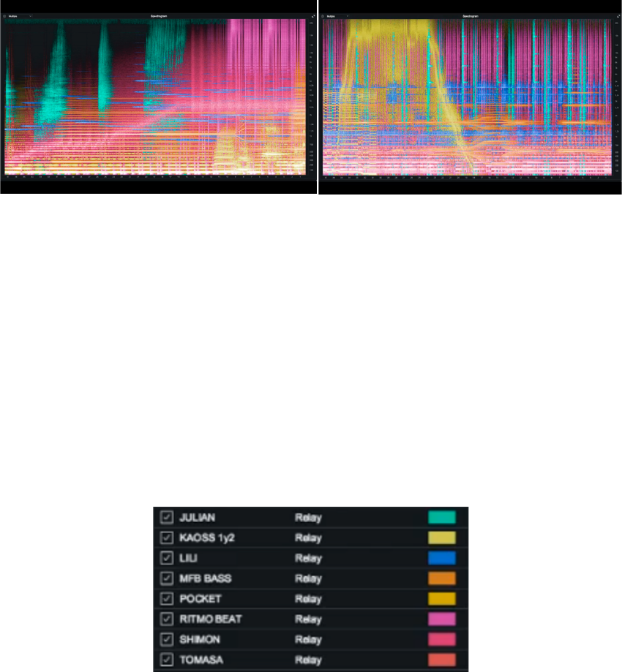The image size is (622, 672).
Task: Uncheck the JULIAN track checkbox
Action: point(167,518)
